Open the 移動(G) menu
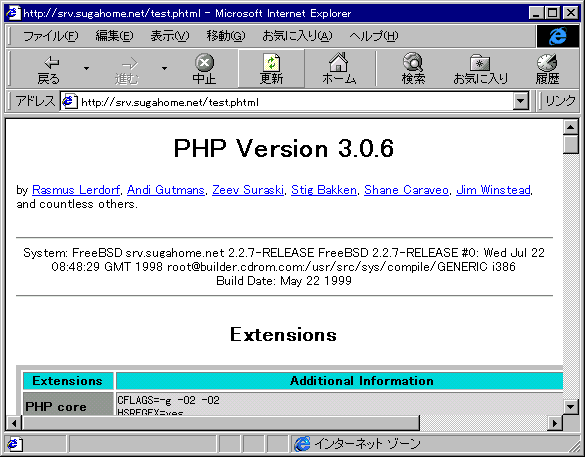Image resolution: width=585 pixels, height=457 pixels. tap(226, 36)
